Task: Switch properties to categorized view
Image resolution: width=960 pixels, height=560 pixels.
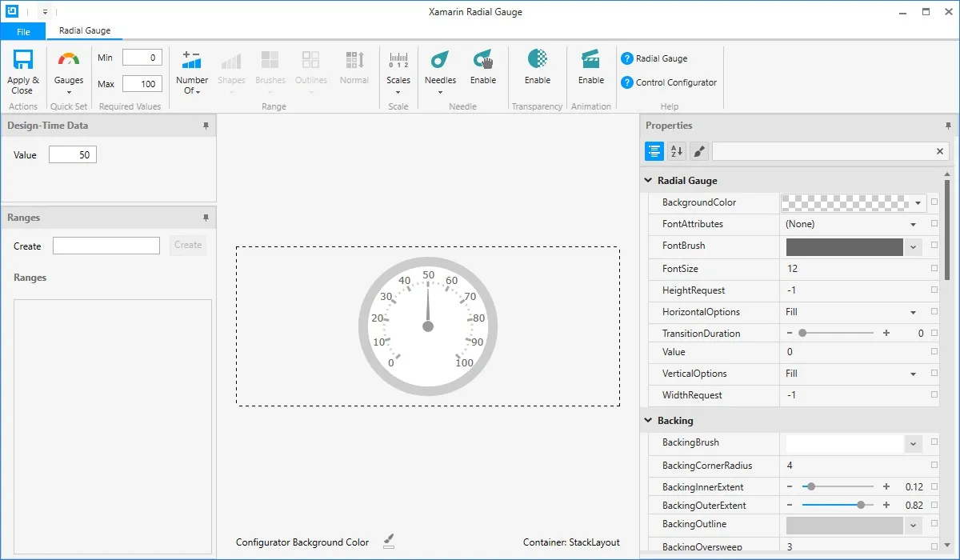Action: pyautogui.click(x=654, y=151)
